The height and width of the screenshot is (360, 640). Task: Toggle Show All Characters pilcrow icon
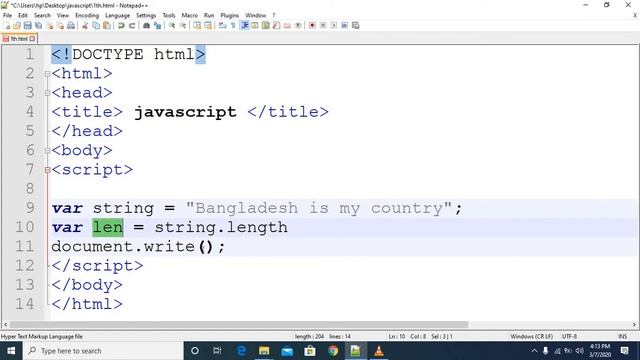(x=233, y=26)
